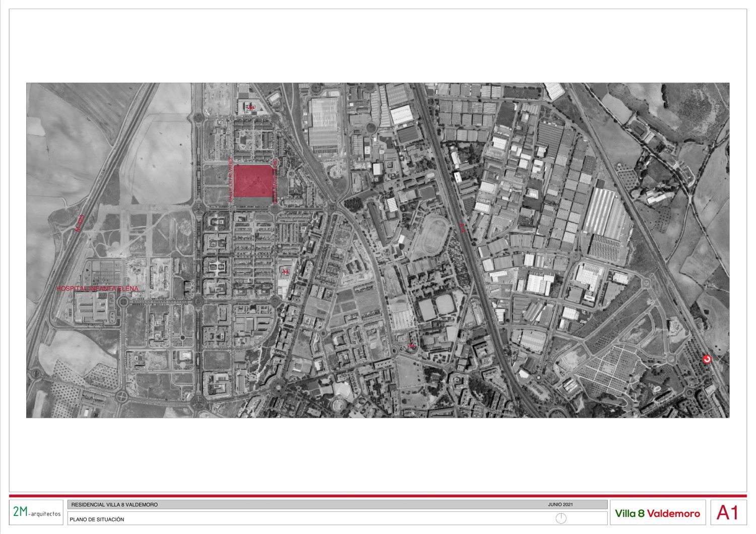The image size is (756, 534).
Task: Click the A-4 highway label
Action: (x=462, y=228)
